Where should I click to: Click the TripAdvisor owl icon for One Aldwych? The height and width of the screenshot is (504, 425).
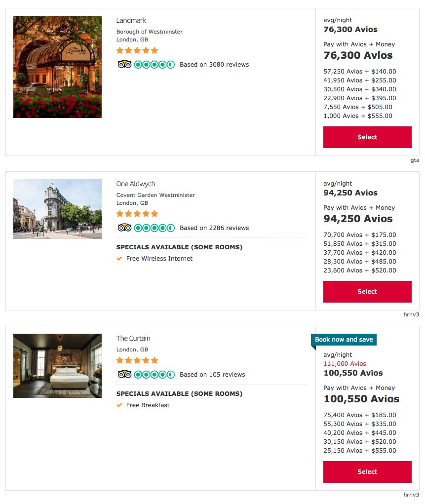(124, 228)
